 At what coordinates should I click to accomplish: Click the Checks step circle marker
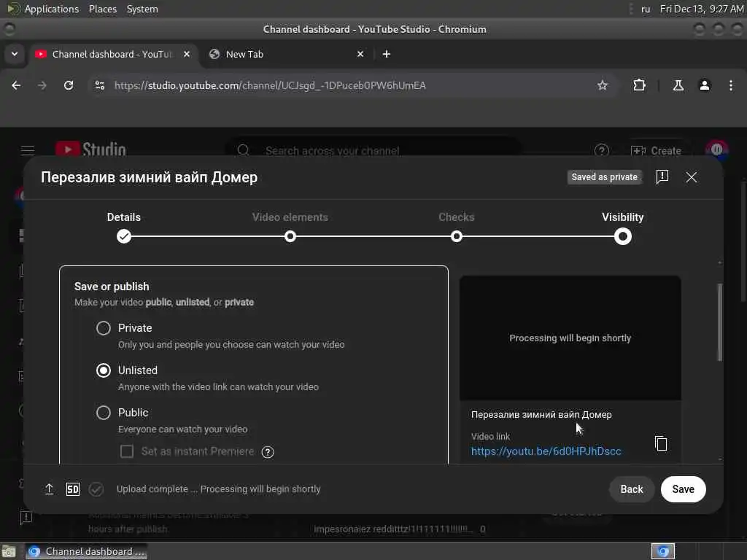(x=457, y=236)
